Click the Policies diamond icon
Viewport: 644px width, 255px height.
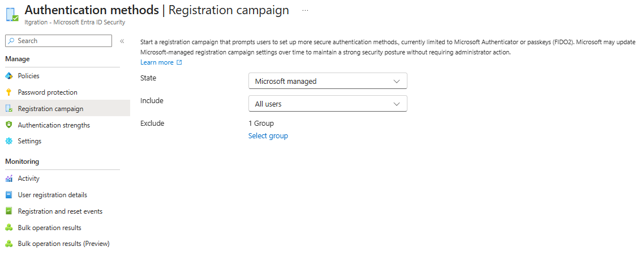[x=9, y=76]
